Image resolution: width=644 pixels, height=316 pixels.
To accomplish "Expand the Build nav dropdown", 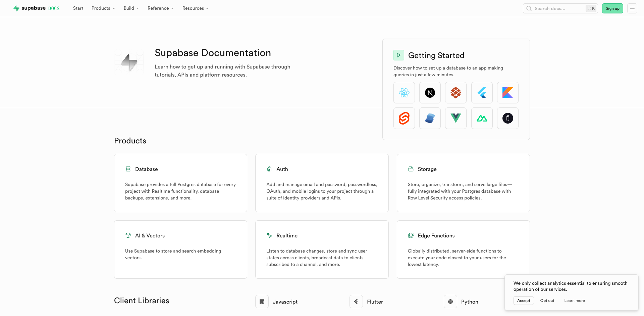I will coord(131,8).
